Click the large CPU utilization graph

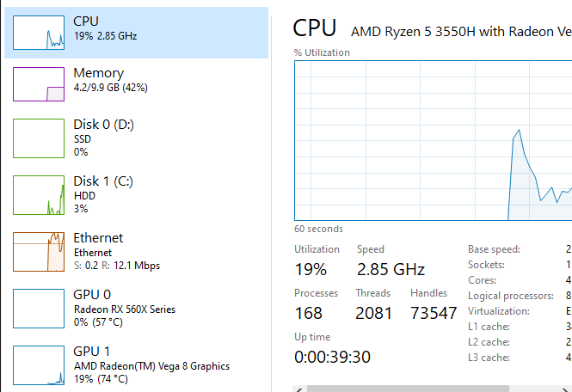click(433, 140)
